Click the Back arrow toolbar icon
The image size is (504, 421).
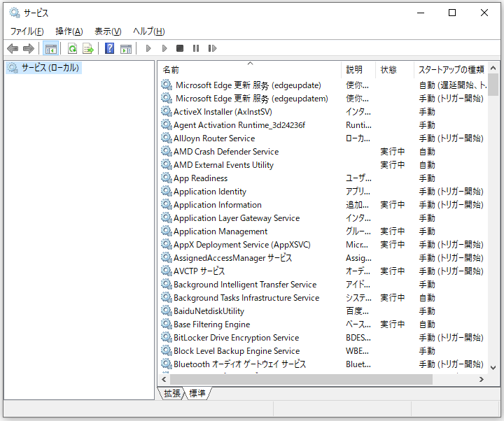coord(13,48)
